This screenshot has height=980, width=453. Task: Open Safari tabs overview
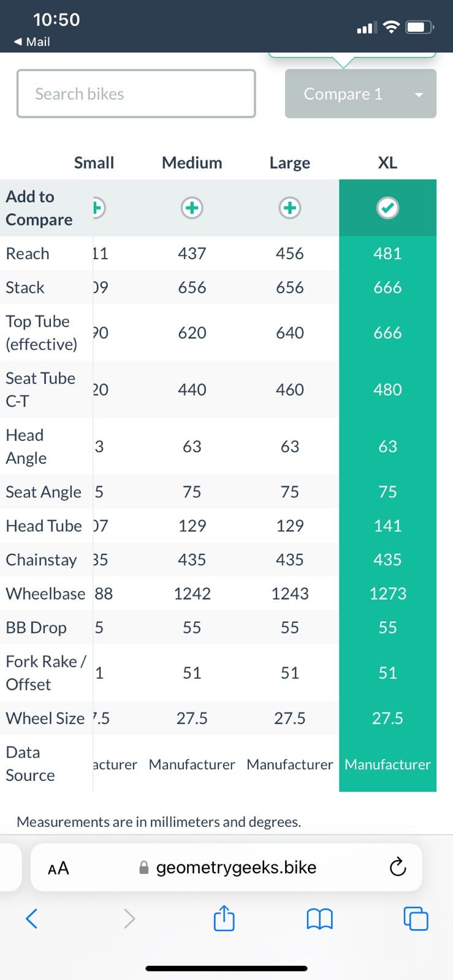click(x=416, y=918)
